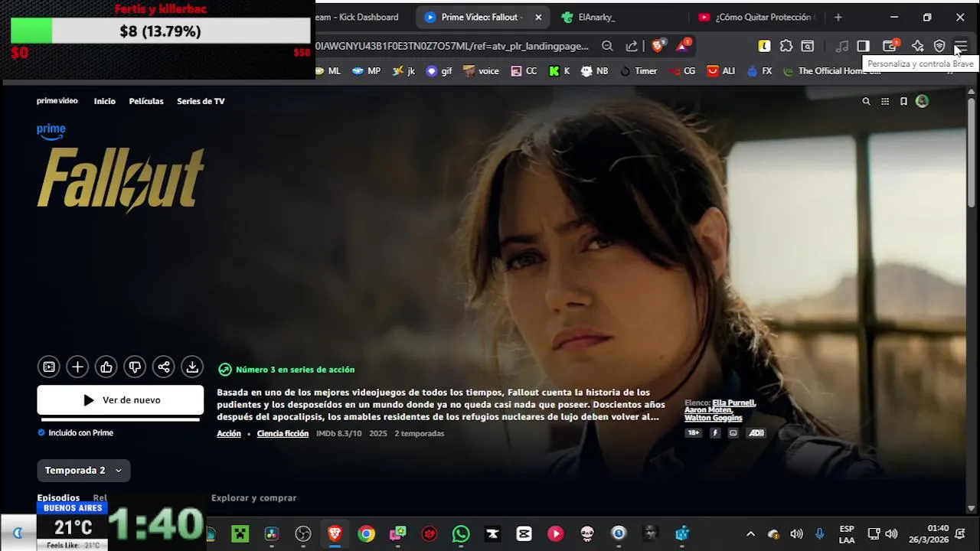Image resolution: width=980 pixels, height=551 pixels.
Task: Open OBS Studio from the taskbar
Action: pos(304,533)
